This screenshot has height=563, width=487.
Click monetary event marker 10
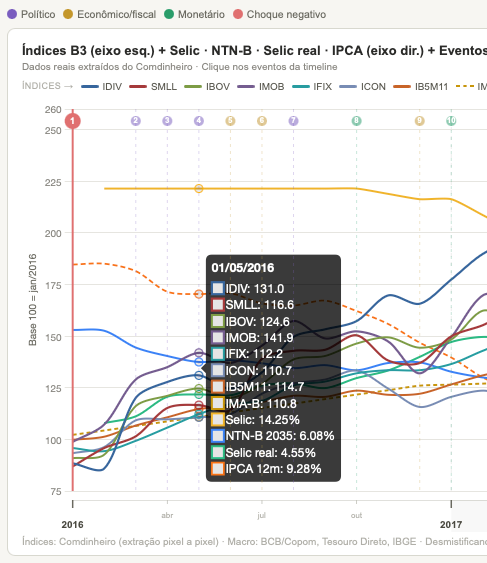pos(451,121)
